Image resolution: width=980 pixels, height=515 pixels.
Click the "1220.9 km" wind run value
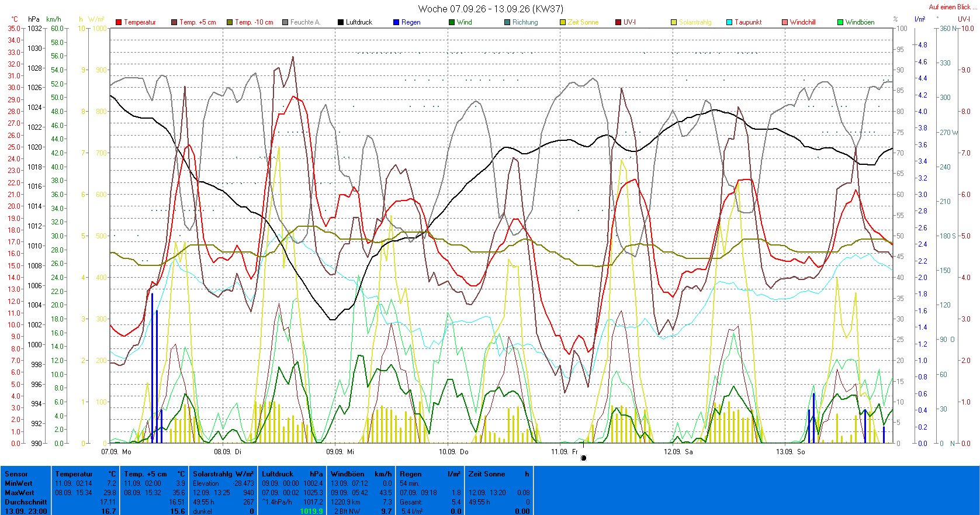click(x=346, y=502)
